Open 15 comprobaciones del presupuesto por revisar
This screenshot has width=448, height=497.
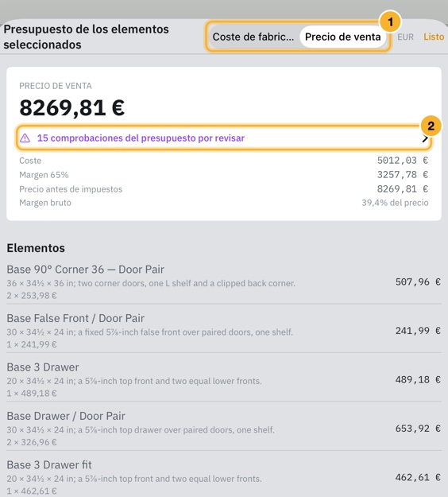pyautogui.click(x=224, y=138)
